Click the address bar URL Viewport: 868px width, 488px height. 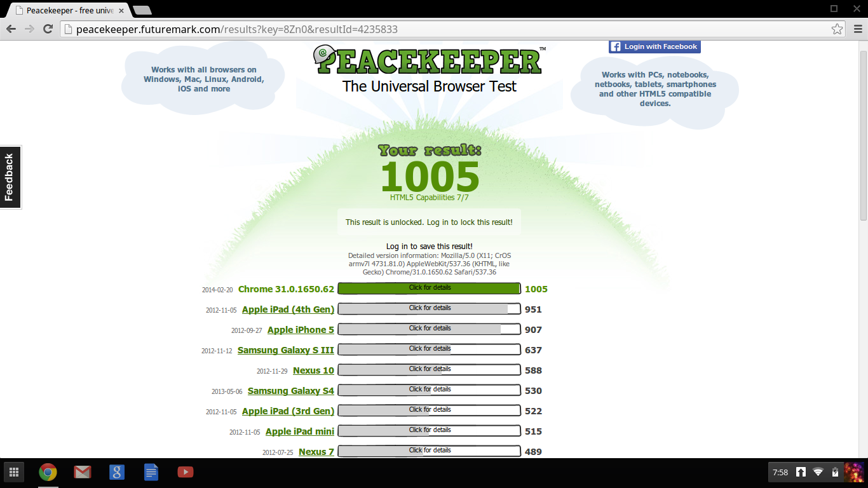coord(237,29)
